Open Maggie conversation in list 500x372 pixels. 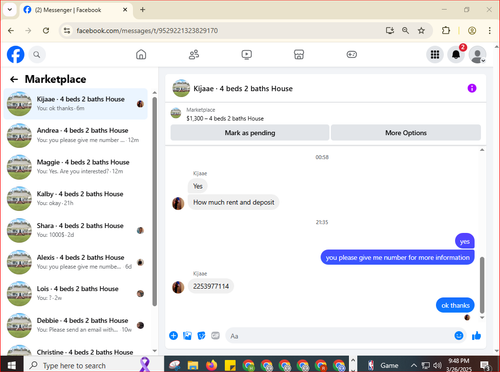tap(76, 167)
